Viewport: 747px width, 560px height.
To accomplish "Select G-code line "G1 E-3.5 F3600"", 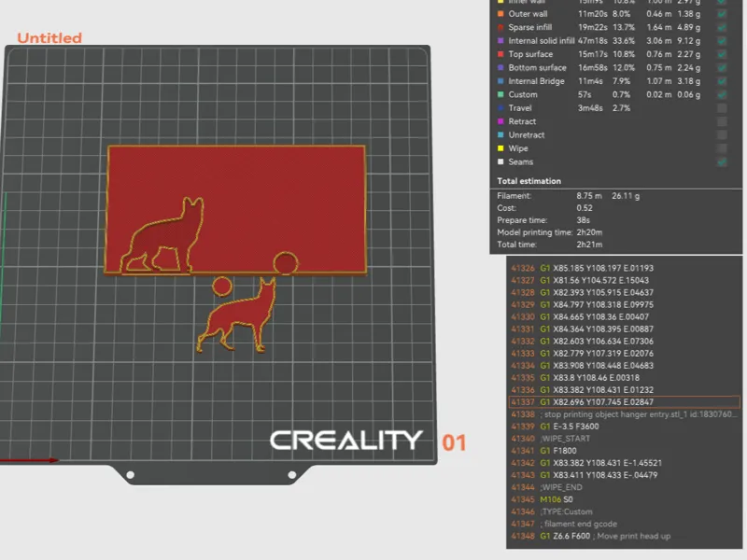I will (624, 427).
